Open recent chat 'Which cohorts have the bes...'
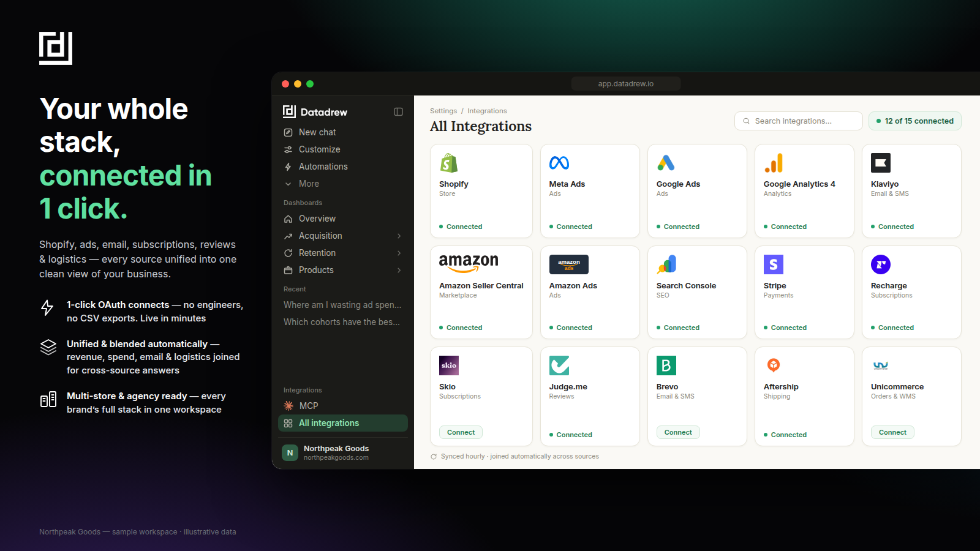The image size is (980, 551). point(342,322)
